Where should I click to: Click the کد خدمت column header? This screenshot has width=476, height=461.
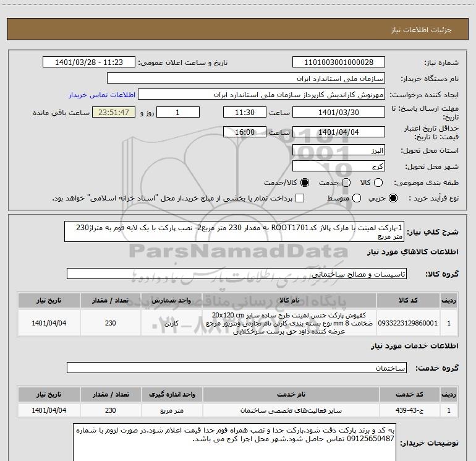tap(409, 394)
